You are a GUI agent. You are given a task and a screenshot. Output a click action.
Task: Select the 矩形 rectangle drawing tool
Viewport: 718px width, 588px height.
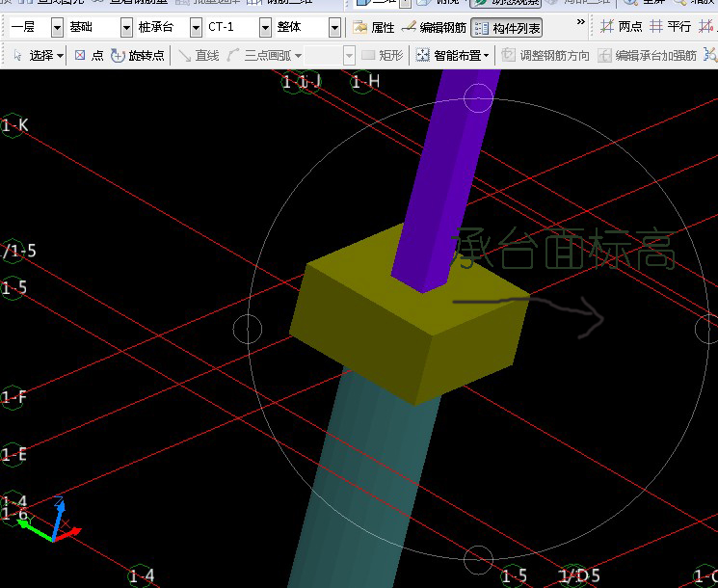tap(383, 55)
